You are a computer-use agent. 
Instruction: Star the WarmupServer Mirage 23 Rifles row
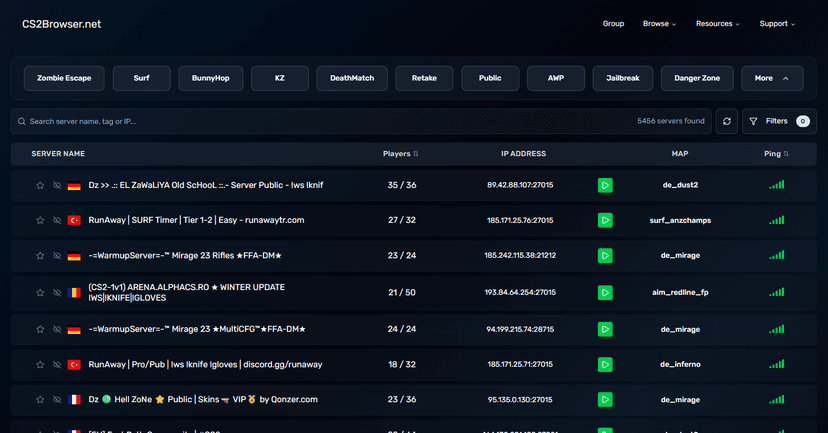click(x=40, y=256)
